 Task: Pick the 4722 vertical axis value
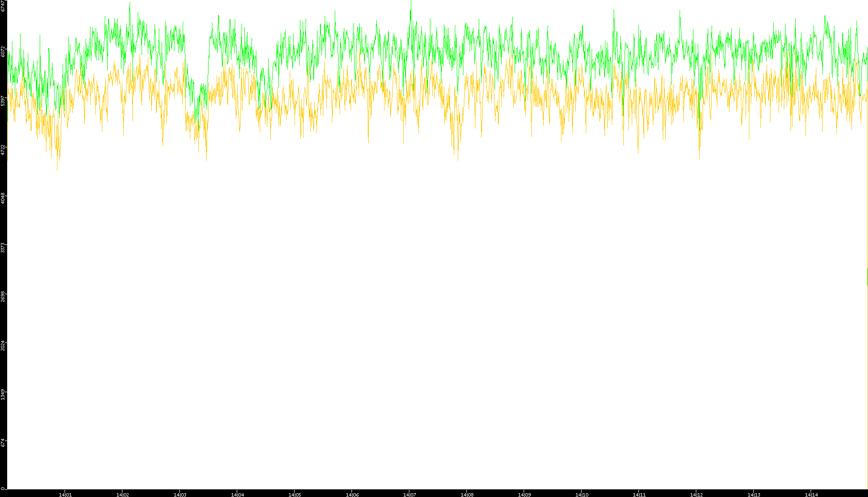pos(3,150)
